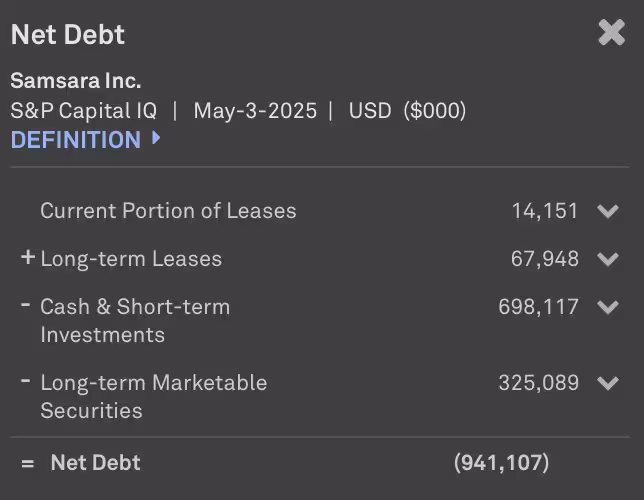
Task: Click the 698,117 cash value
Action: coord(538,307)
